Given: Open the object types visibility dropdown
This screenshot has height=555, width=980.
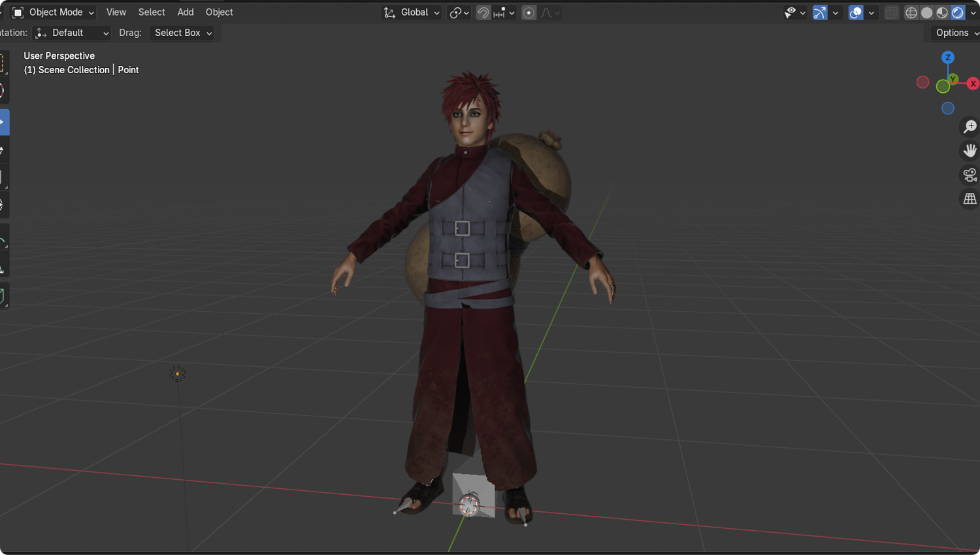Looking at the screenshot, I should click(795, 12).
